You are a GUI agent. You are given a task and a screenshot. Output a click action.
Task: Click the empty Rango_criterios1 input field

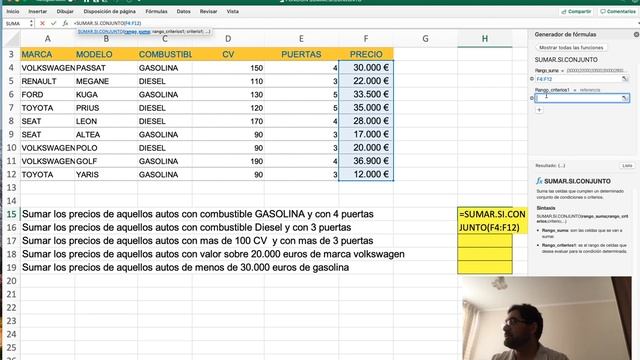click(x=582, y=98)
